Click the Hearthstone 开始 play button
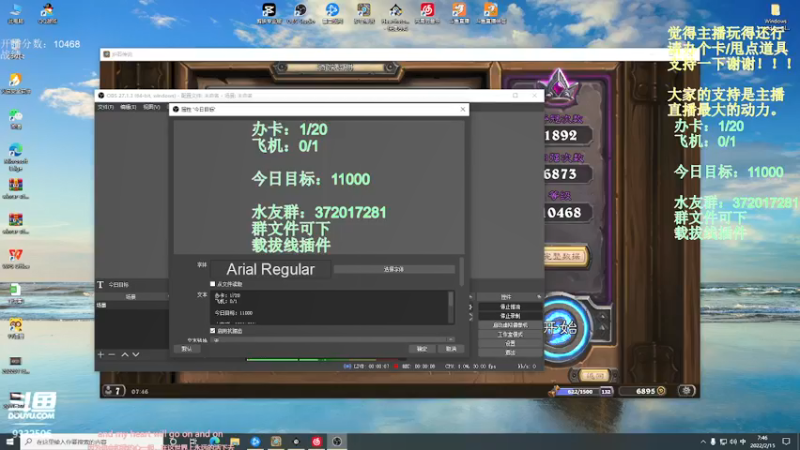The height and width of the screenshot is (450, 800). (x=560, y=328)
